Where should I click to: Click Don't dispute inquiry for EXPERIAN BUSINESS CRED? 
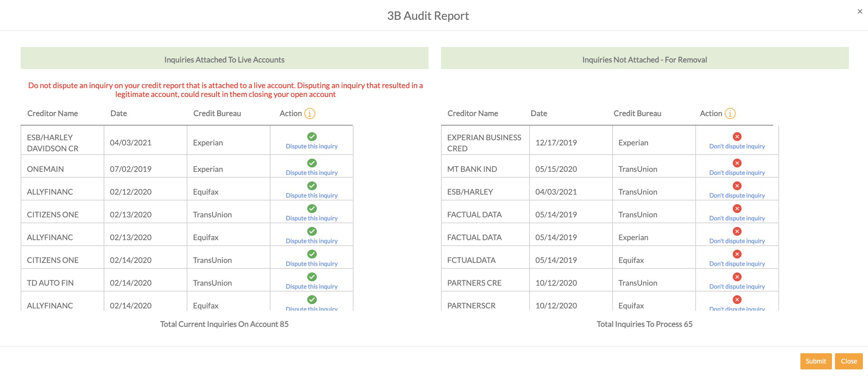[x=737, y=146]
